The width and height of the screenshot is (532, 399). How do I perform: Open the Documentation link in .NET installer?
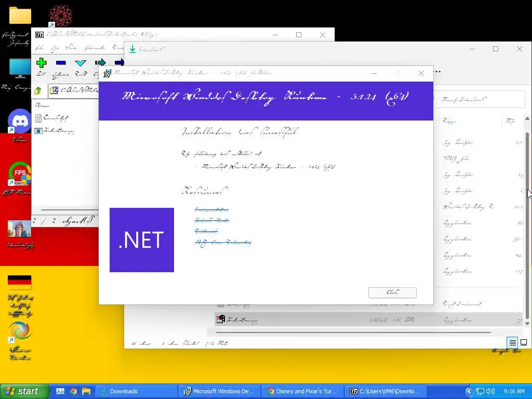[x=212, y=210]
